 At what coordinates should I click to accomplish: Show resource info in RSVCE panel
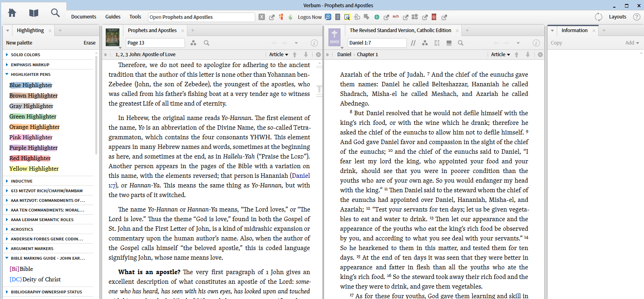536,43
